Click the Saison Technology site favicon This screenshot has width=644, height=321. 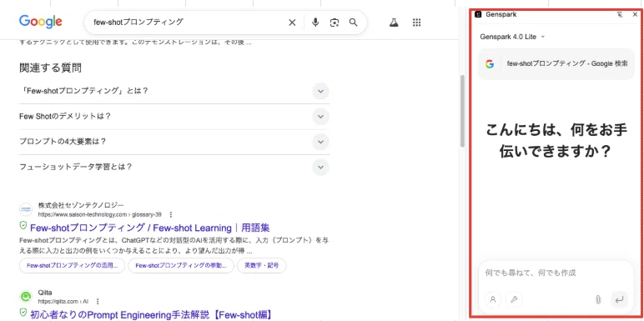click(x=26, y=209)
